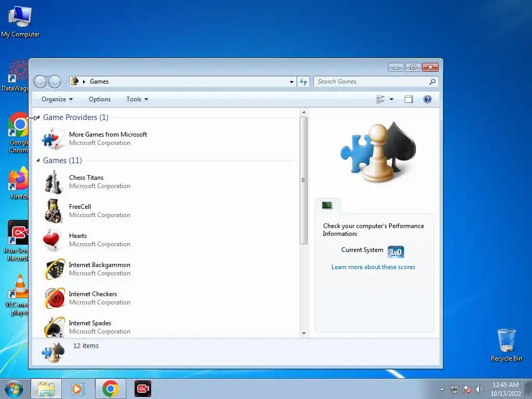Select the Internet Backgammon dice icon
532x399 pixels.
click(55, 269)
